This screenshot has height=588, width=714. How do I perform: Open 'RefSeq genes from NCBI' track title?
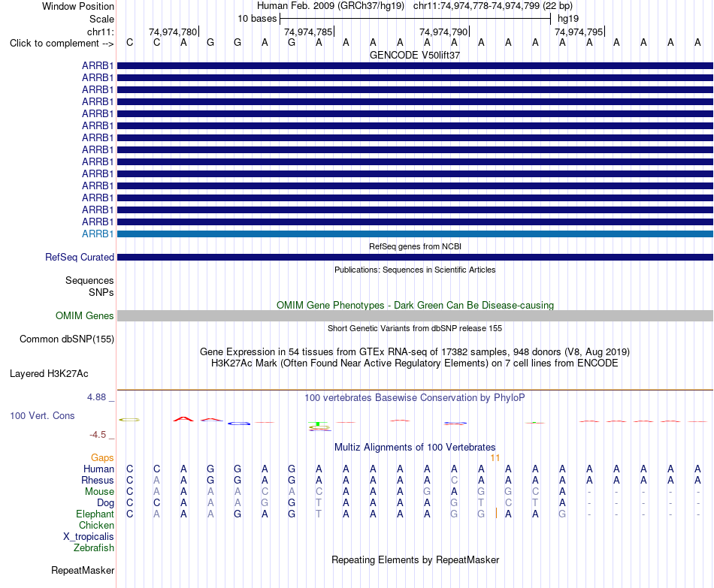[x=415, y=246]
